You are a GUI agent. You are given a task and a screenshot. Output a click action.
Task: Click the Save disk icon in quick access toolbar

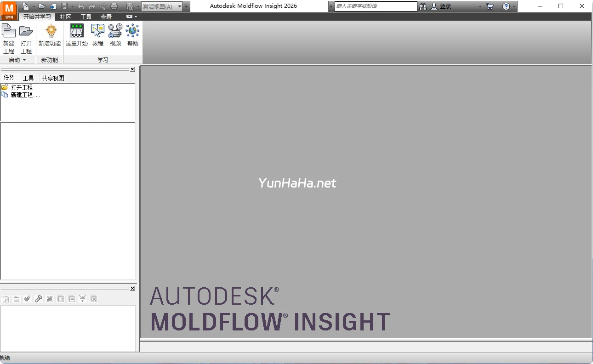[x=64, y=6]
